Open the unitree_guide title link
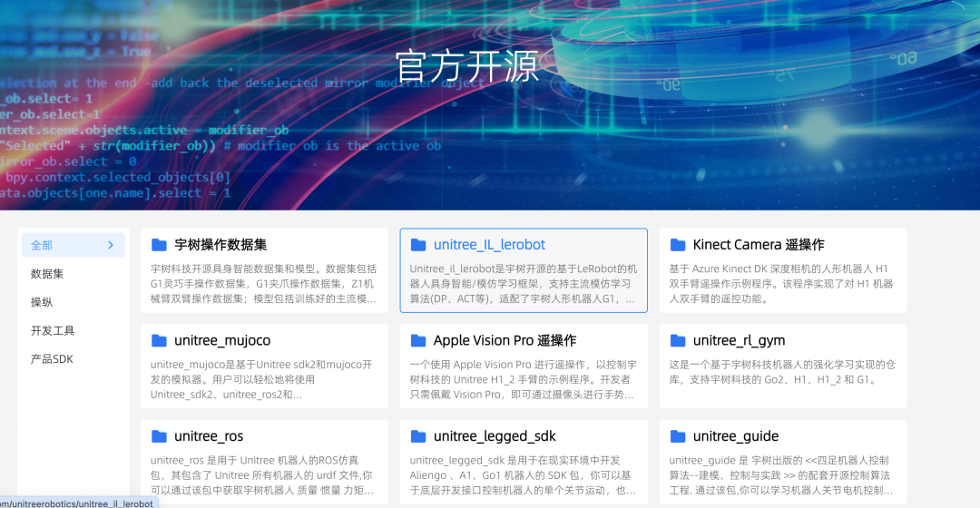This screenshot has height=508, width=980. (x=736, y=436)
